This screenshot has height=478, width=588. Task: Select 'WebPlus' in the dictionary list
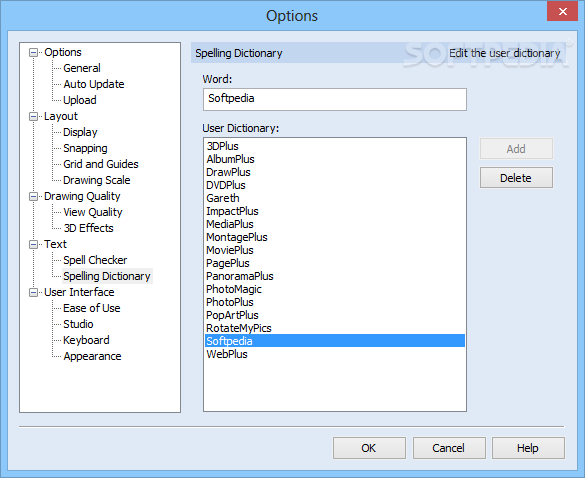tap(334, 354)
